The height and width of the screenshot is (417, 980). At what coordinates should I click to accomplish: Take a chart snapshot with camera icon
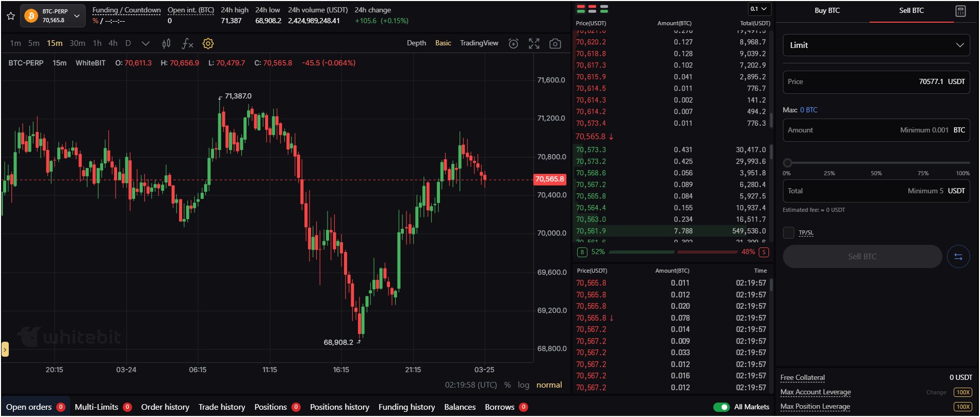555,44
